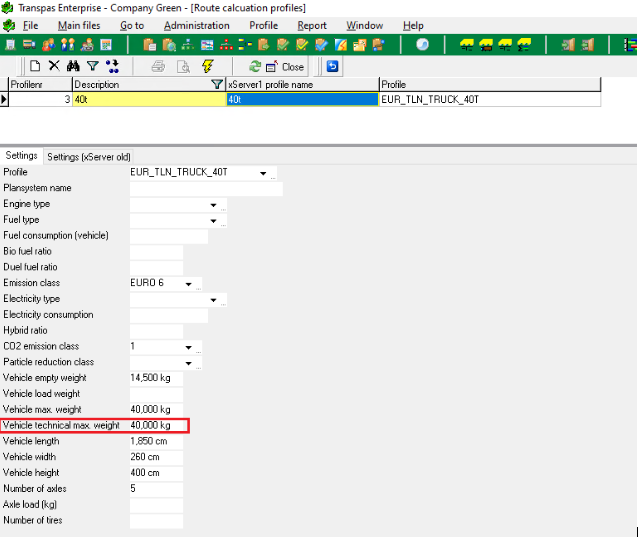Open the Emission class dropdown showing EURO 6

pyautogui.click(x=188, y=284)
